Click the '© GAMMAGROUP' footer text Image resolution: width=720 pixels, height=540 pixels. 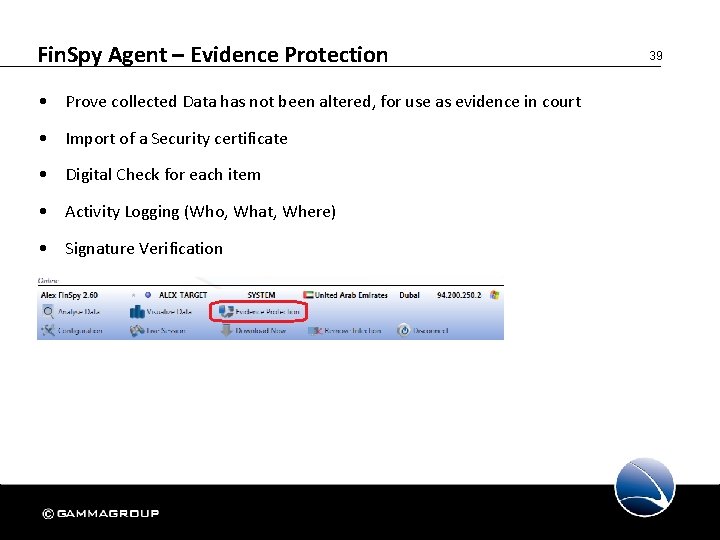point(101,513)
